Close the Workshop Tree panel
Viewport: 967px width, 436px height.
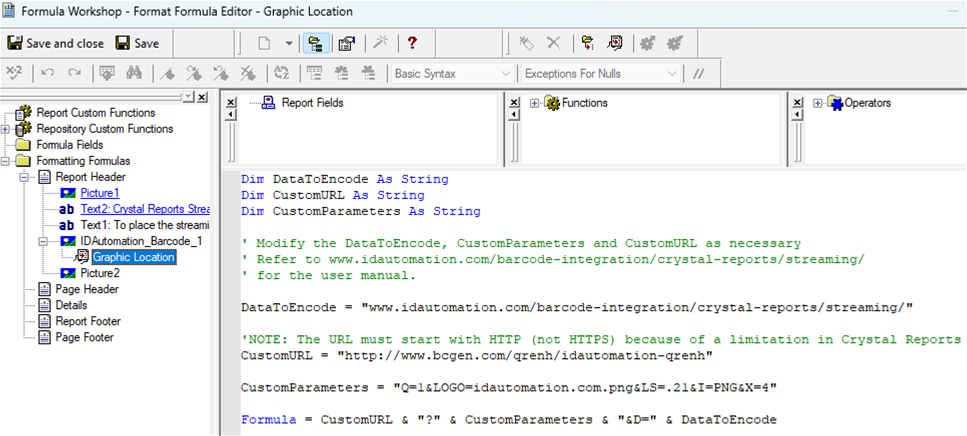202,97
